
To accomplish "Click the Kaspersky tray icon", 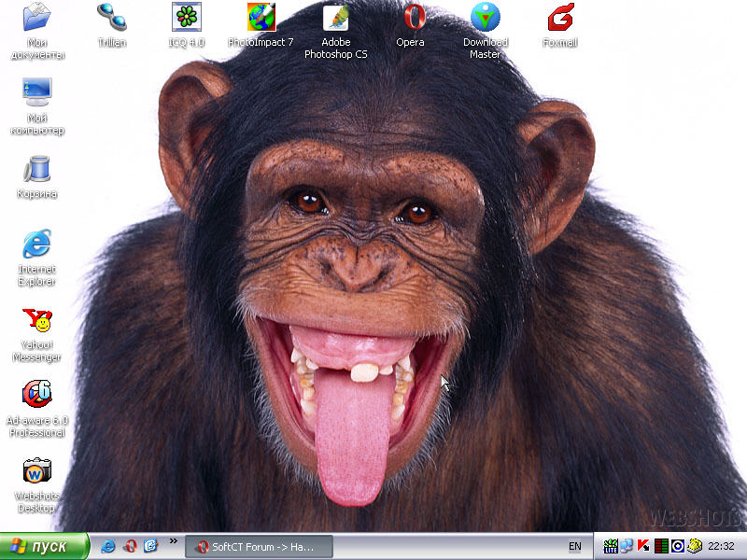I will (x=643, y=546).
